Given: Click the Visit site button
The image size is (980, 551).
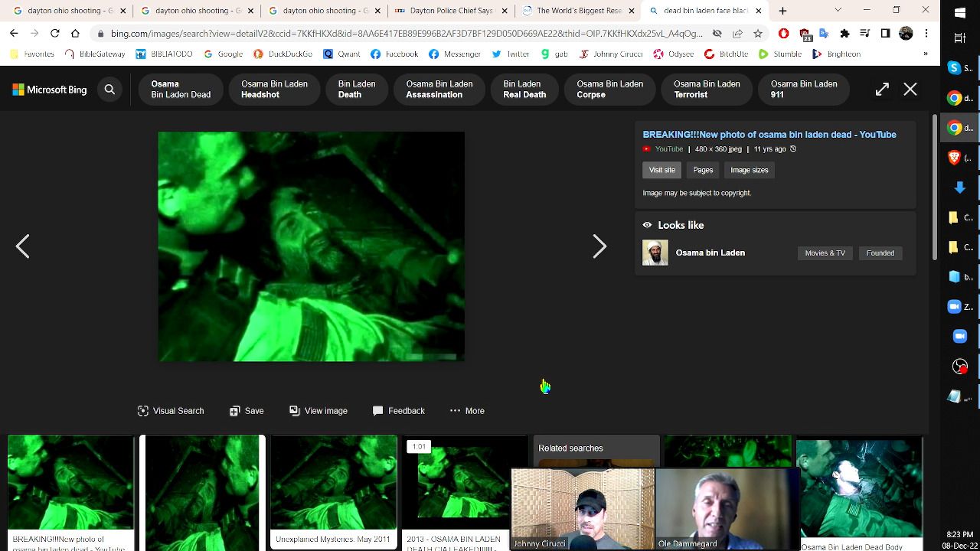Looking at the screenshot, I should 661,170.
